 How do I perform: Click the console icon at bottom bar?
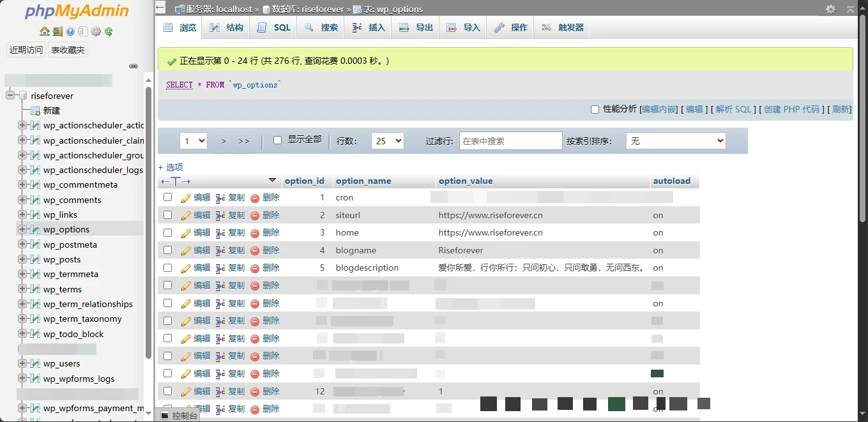165,416
